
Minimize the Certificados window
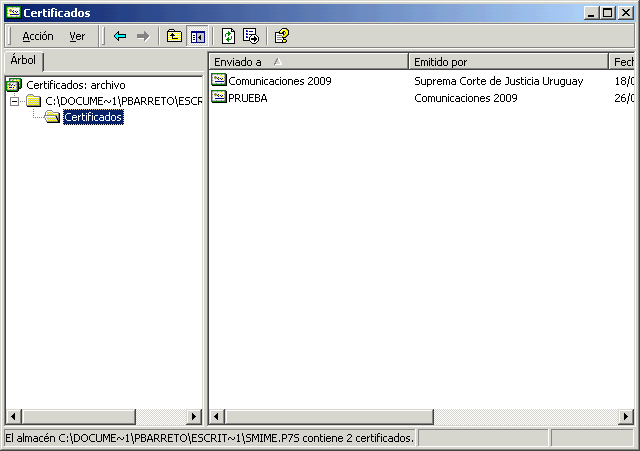591,13
